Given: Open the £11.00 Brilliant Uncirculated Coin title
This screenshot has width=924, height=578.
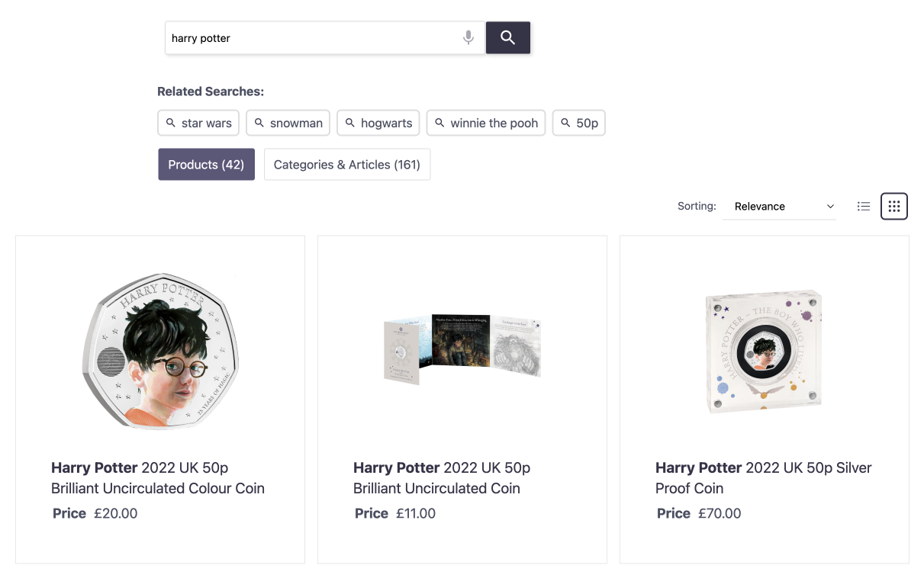Looking at the screenshot, I should [442, 478].
